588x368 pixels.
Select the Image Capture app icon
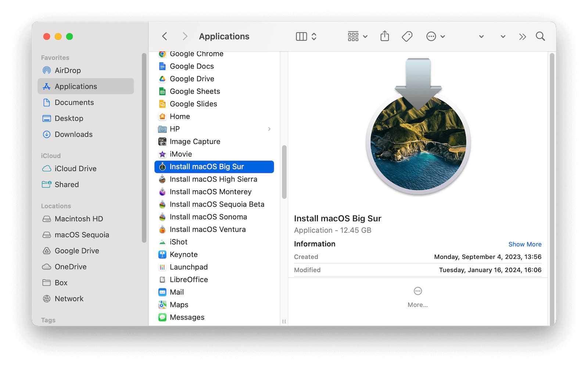coord(162,141)
